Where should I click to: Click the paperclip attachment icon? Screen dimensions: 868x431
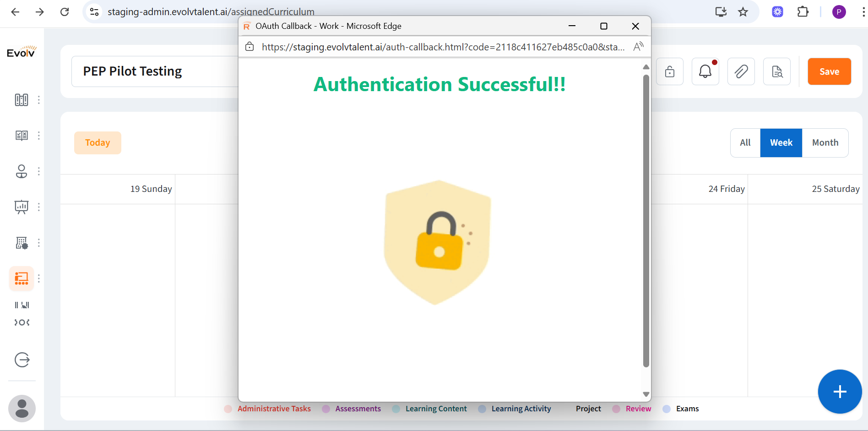pyautogui.click(x=741, y=71)
